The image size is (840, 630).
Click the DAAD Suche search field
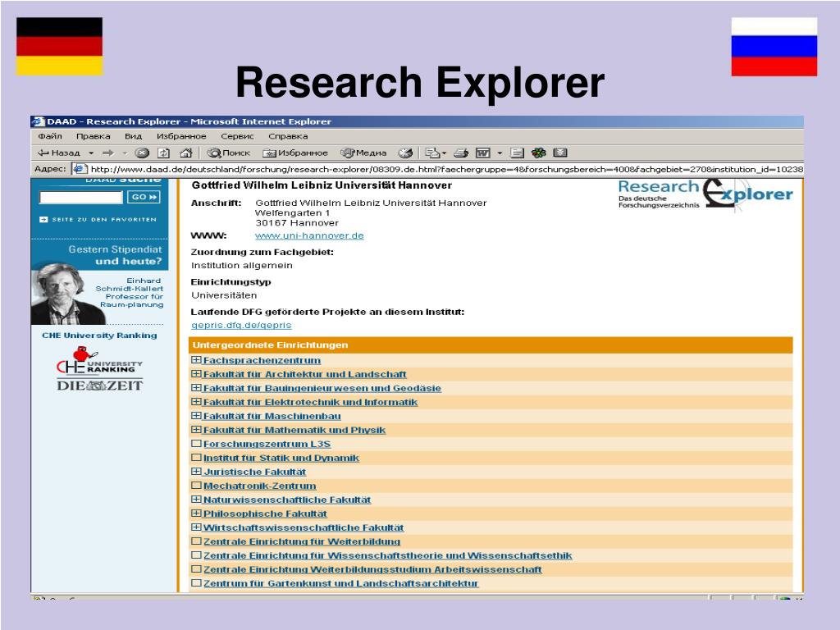click(81, 197)
